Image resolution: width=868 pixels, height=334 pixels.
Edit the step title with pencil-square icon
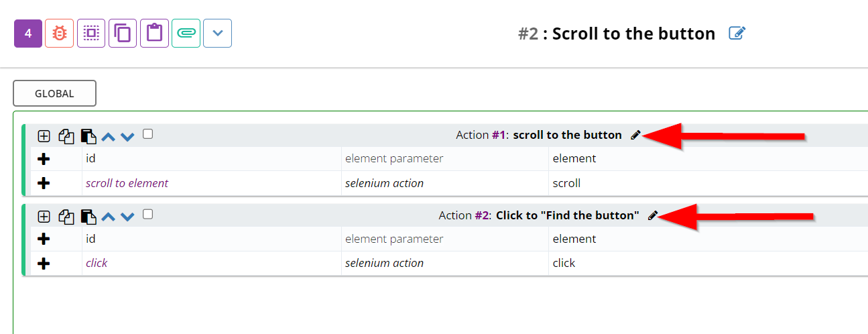[x=737, y=33]
